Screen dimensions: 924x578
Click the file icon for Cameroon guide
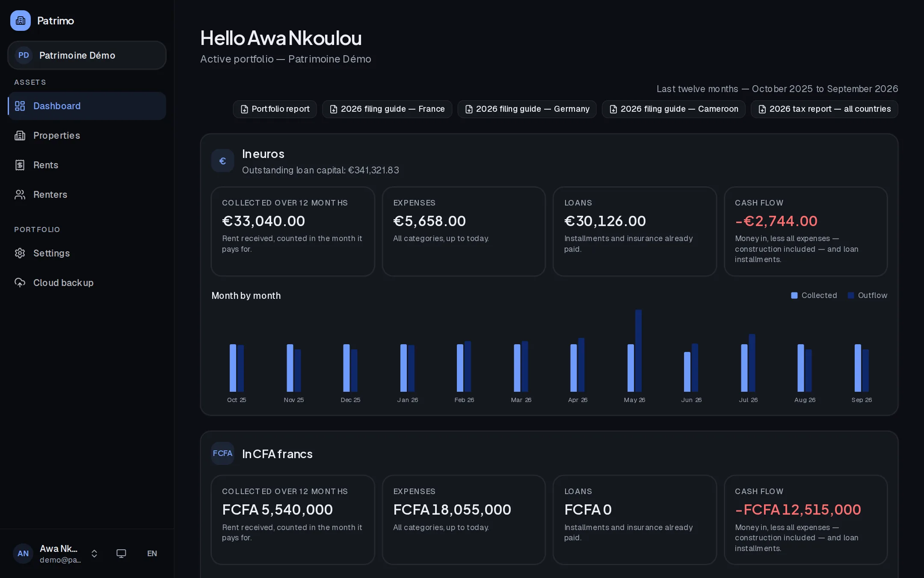613,109
